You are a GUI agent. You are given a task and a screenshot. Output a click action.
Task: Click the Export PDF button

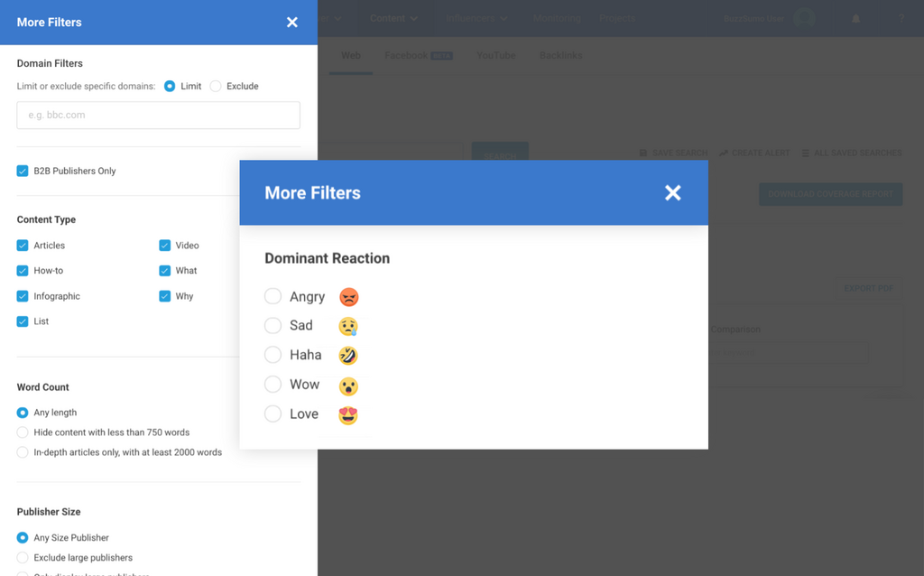tap(868, 288)
